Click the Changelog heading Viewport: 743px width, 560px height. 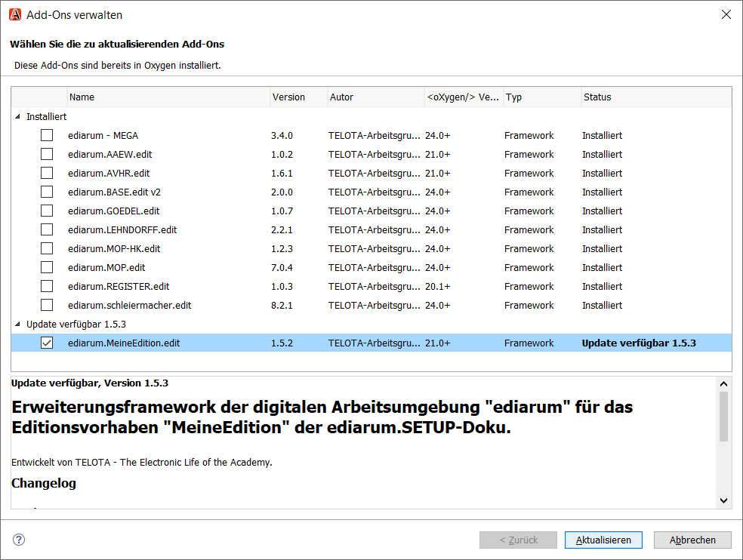[x=44, y=483]
